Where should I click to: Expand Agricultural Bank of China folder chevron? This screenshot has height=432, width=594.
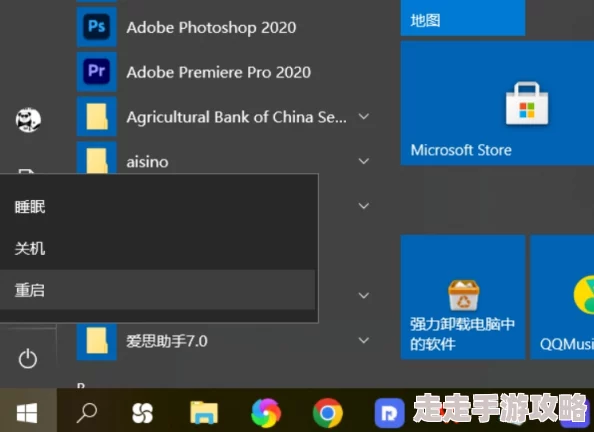[364, 116]
